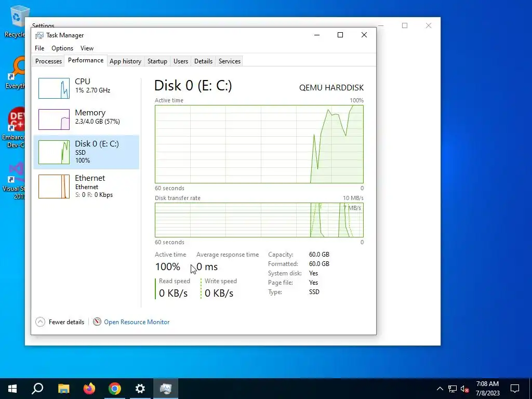Open the File menu

[x=39, y=48]
